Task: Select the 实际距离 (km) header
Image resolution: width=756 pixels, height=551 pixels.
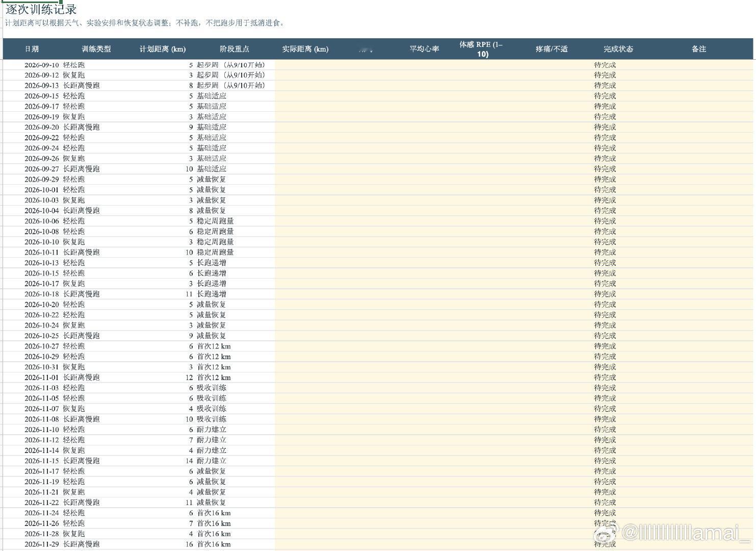Action: [305, 49]
